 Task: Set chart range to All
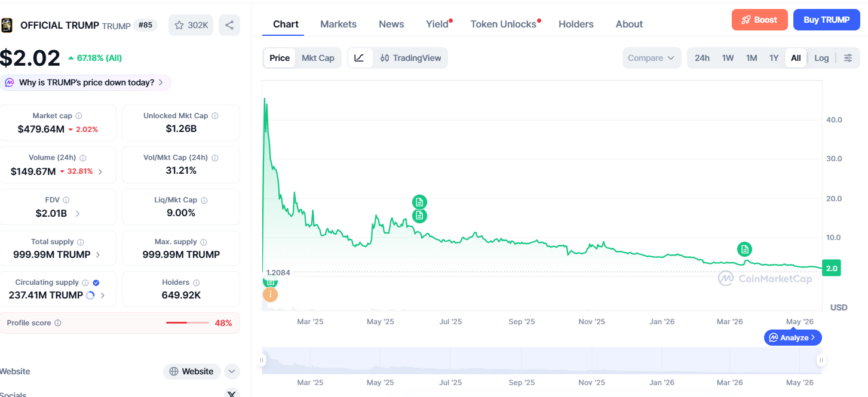coord(796,58)
